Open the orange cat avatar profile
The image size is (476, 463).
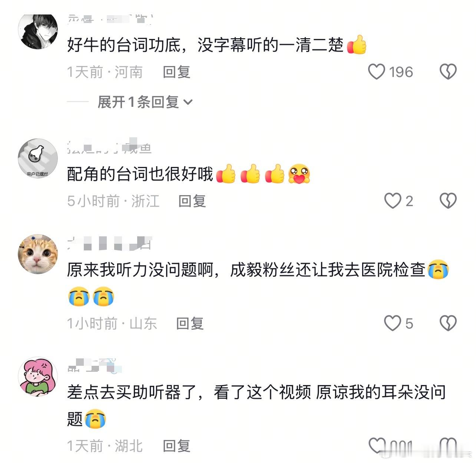tap(38, 254)
